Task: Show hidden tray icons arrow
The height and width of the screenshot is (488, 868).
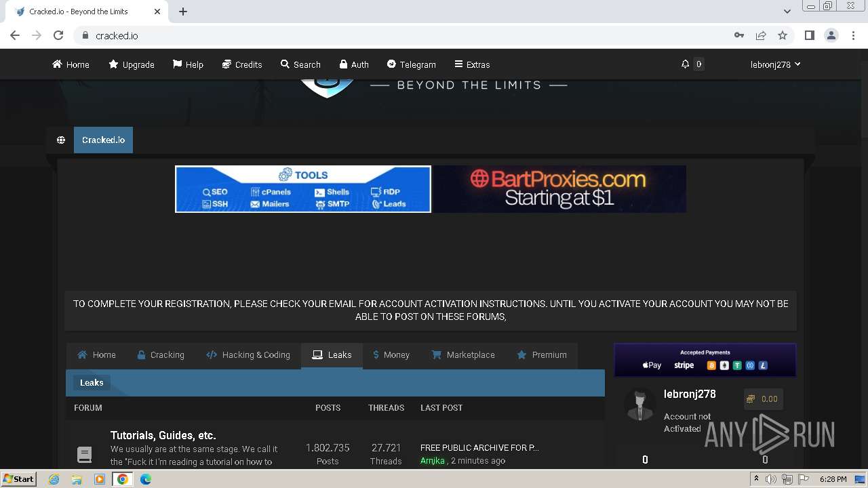Action: point(756,479)
